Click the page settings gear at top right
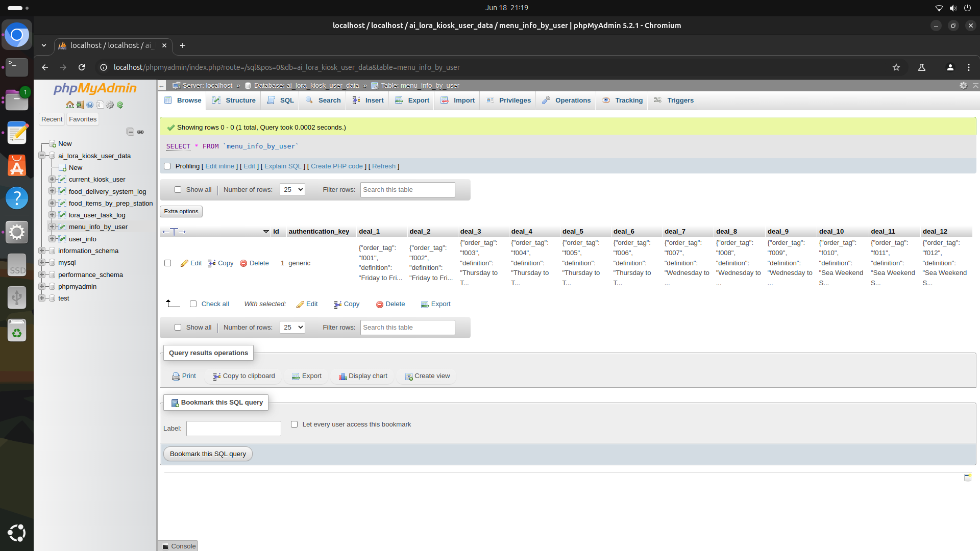 coord(963,86)
